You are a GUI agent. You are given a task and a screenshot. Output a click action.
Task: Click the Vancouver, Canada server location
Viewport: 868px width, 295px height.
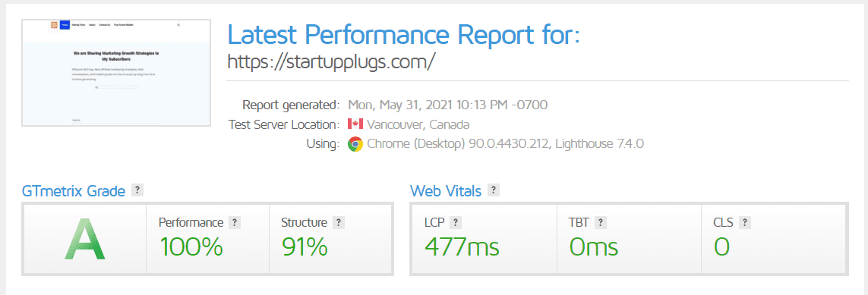click(418, 124)
